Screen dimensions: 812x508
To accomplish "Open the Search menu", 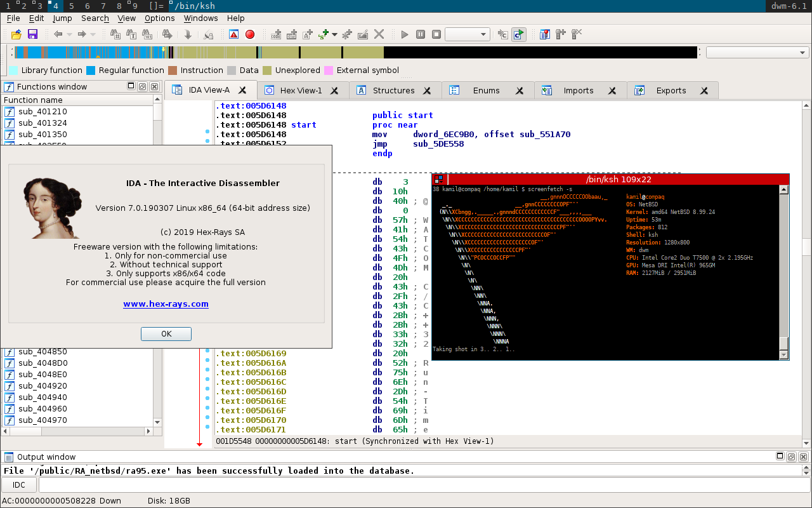I will tap(95, 18).
